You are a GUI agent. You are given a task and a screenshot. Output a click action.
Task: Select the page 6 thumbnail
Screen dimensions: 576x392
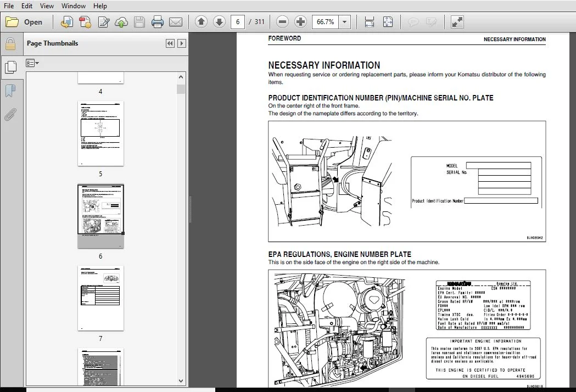(100, 216)
